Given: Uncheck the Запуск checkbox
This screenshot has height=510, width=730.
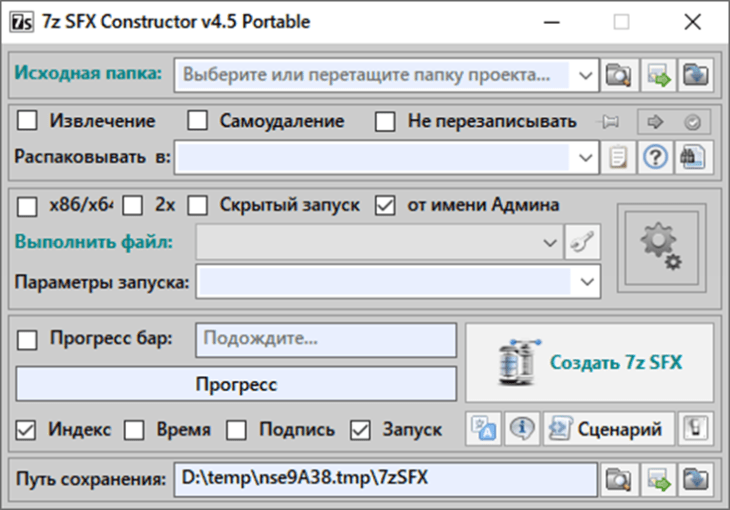Looking at the screenshot, I should click(x=360, y=430).
